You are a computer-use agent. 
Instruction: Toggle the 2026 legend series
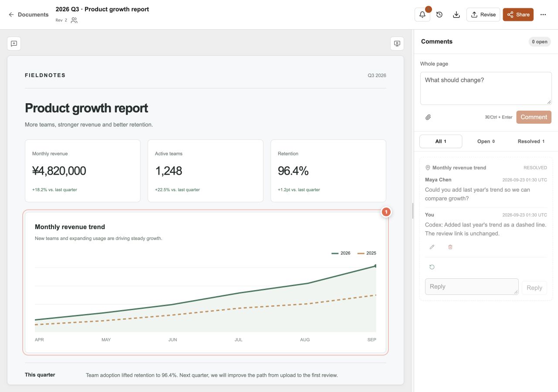341,253
